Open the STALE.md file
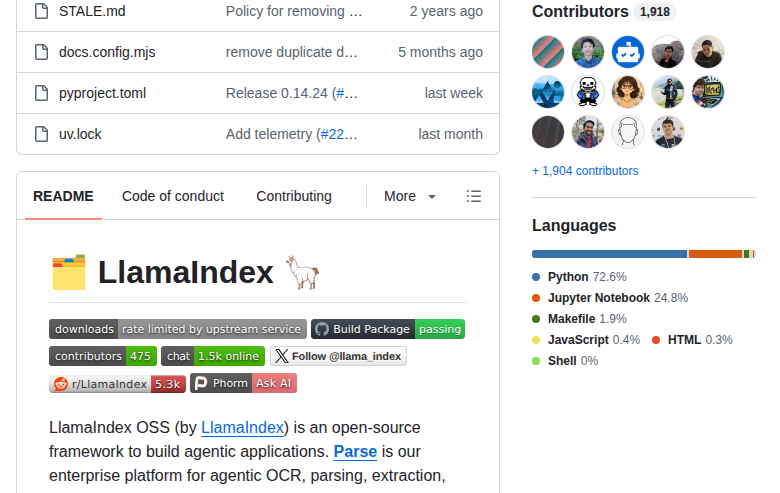The width and height of the screenshot is (780, 493). (x=92, y=11)
